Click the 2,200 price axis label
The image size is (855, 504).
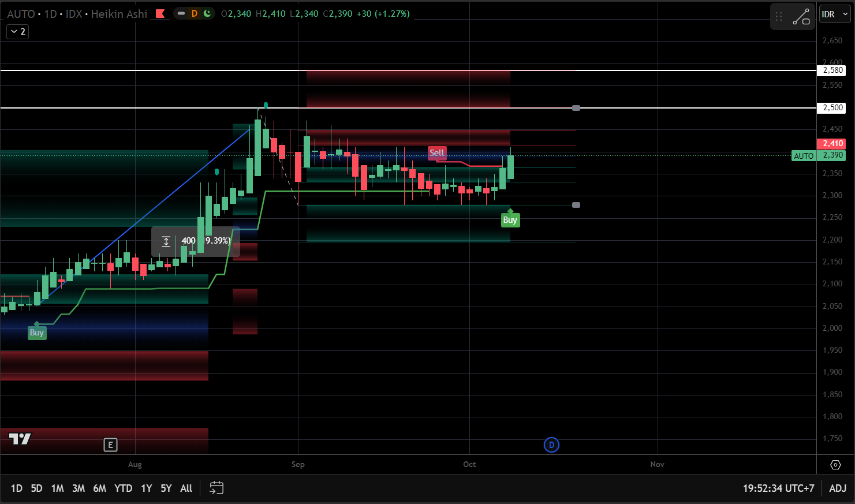click(832, 240)
